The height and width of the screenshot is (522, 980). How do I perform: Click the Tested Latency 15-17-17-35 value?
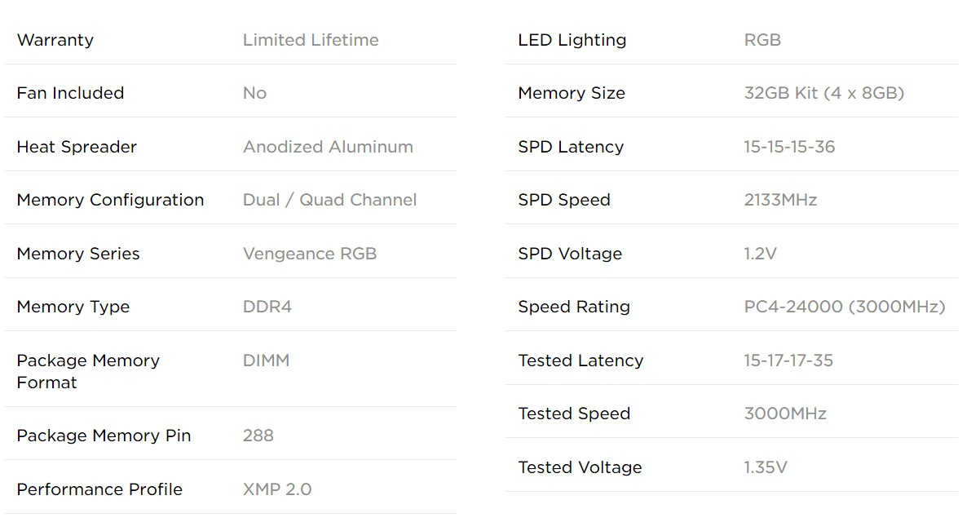tap(788, 361)
